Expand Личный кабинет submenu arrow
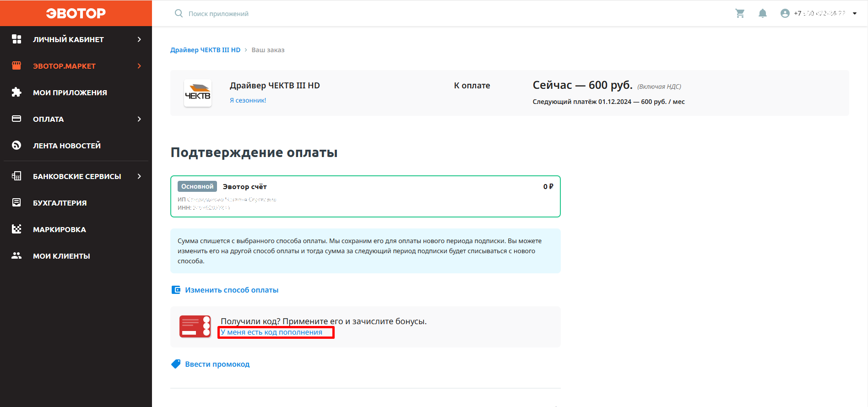This screenshot has width=868, height=407. (x=139, y=39)
